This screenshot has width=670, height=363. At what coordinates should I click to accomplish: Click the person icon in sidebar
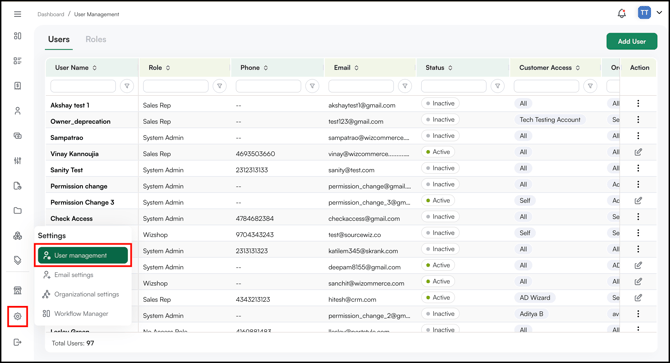tap(18, 111)
